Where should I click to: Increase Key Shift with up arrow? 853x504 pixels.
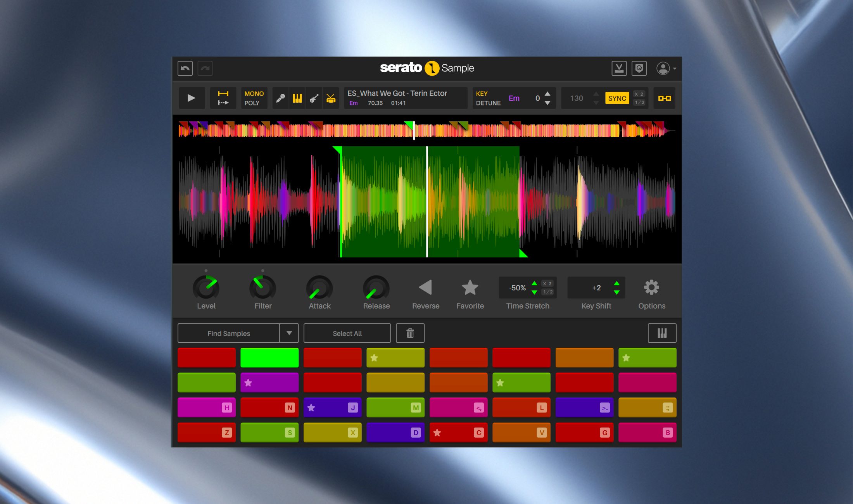616,283
